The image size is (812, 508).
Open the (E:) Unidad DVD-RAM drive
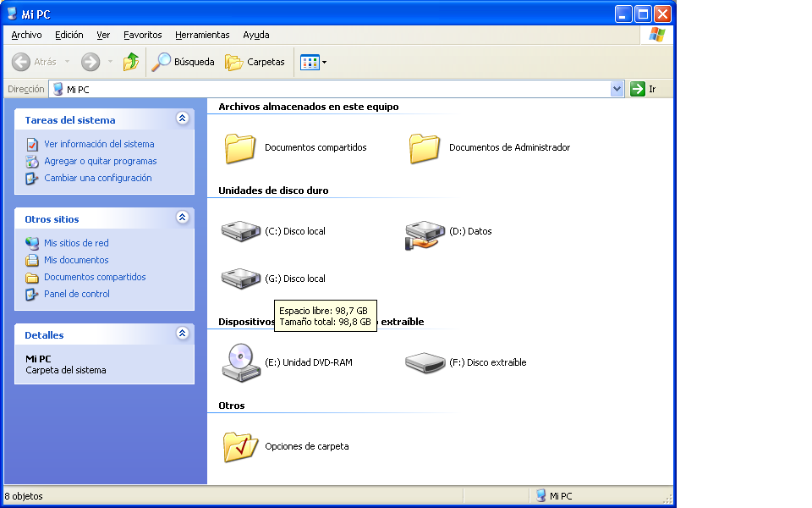click(241, 362)
